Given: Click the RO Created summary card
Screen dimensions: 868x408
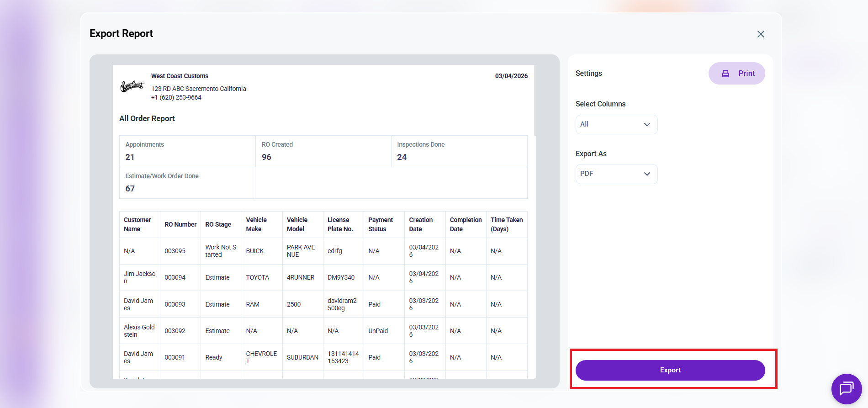Looking at the screenshot, I should [x=323, y=151].
